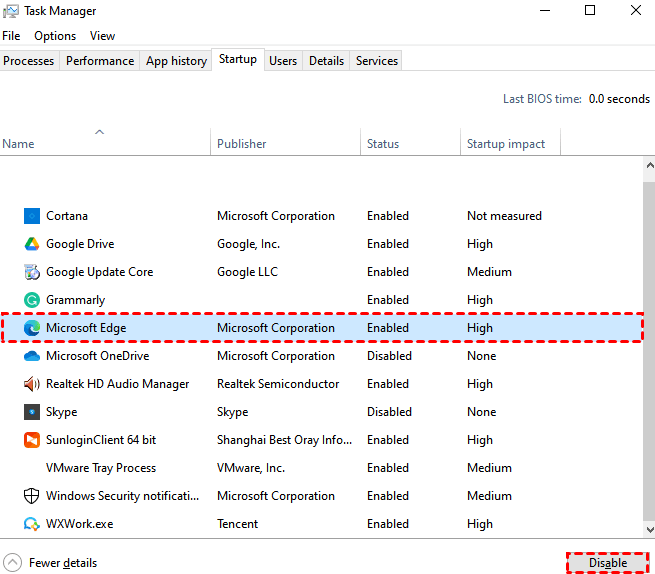Select the WXWork.exe startup entry

pos(80,524)
